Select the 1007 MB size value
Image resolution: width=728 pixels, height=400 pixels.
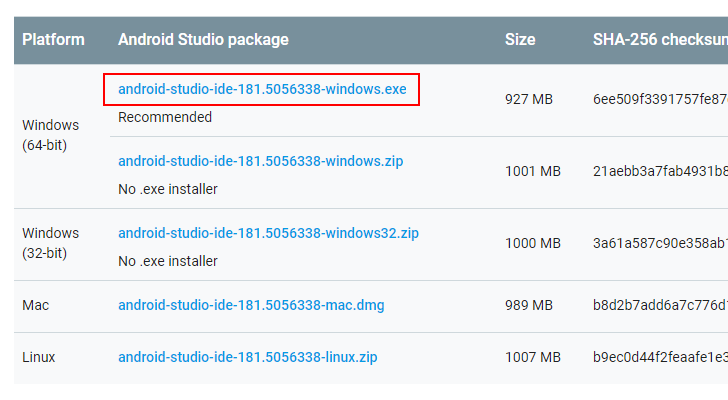pos(533,357)
